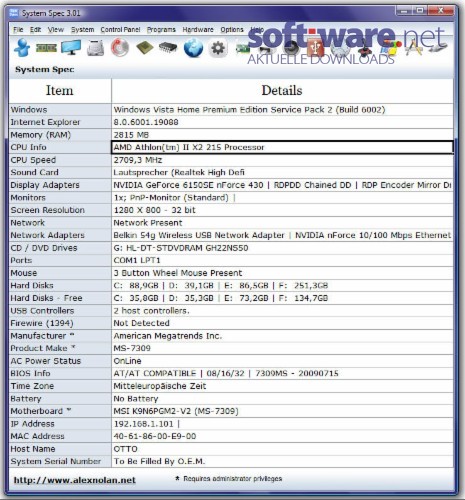Click the gear settings toolbar icon
This screenshot has width=465, height=500.
pyautogui.click(x=218, y=48)
